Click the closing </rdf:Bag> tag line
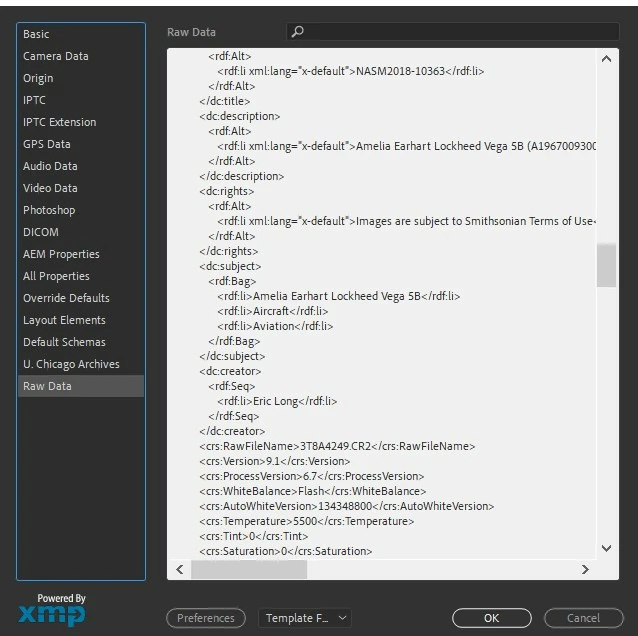The width and height of the screenshot is (638, 636). pyautogui.click(x=234, y=341)
